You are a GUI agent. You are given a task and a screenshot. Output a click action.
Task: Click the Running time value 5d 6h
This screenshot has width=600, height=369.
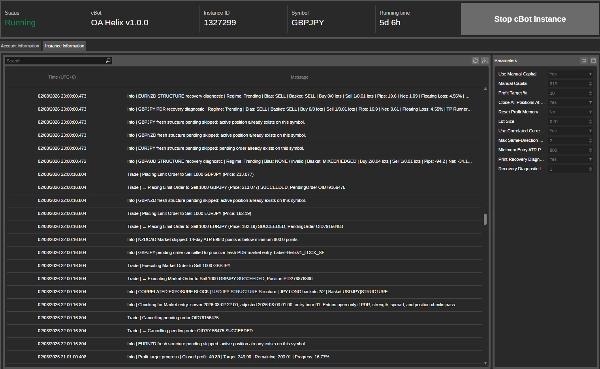390,23
